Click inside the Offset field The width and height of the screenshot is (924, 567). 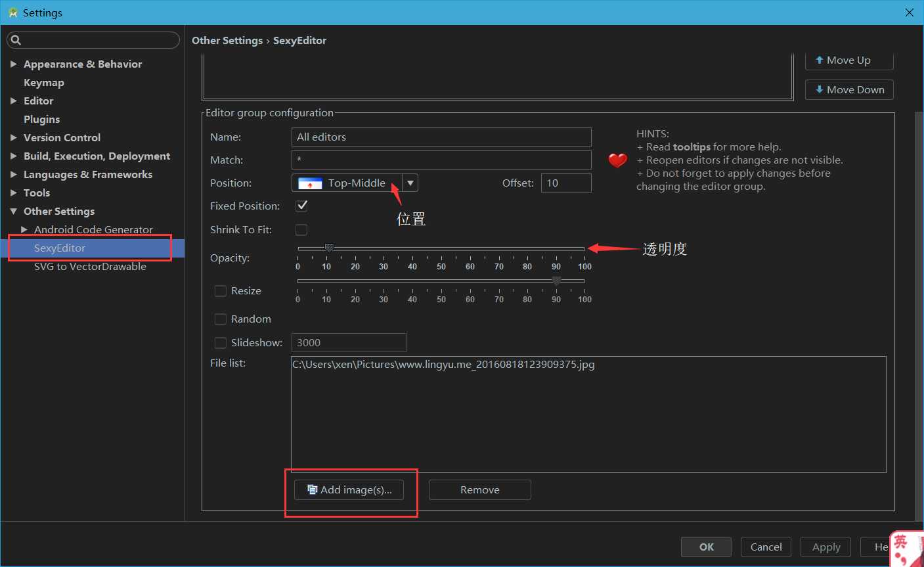click(566, 183)
